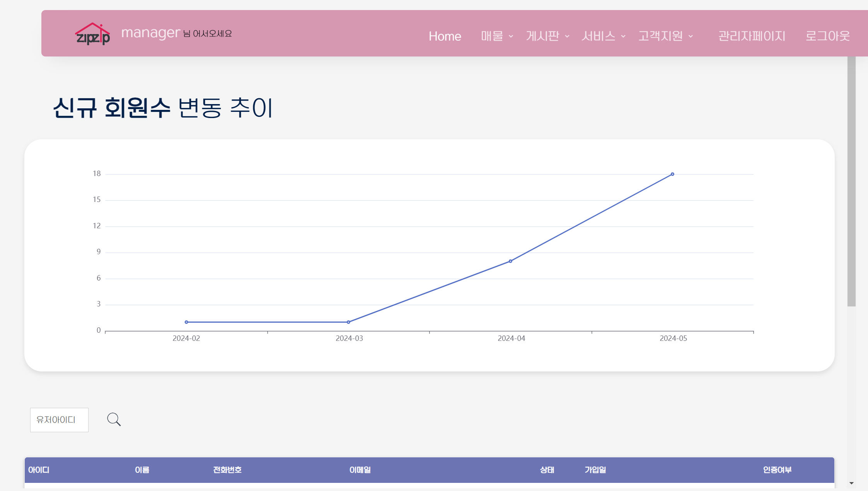868x491 pixels.
Task: Click the 2024-03 data point on chart
Action: pos(348,322)
